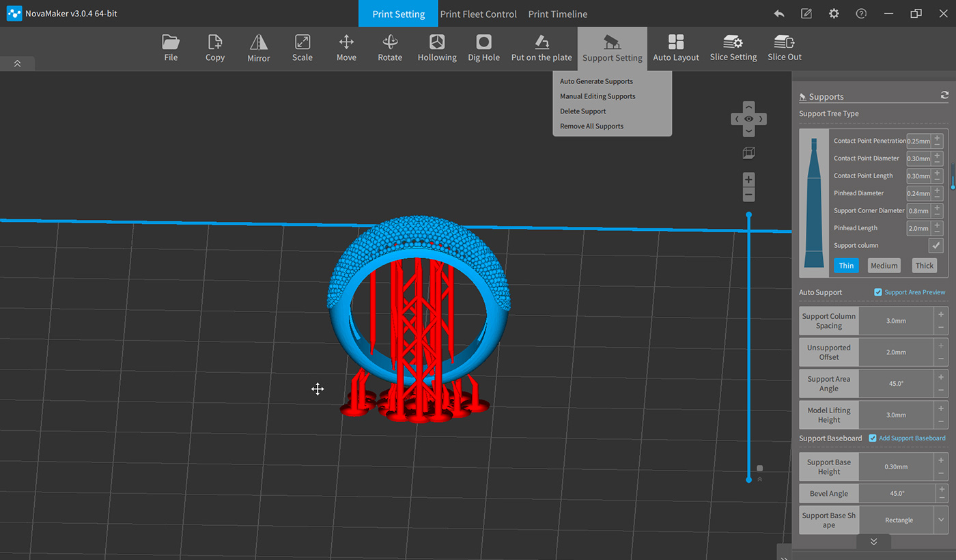This screenshot has height=560, width=956.
Task: Choose Auto Generate Supports
Action: 597,81
